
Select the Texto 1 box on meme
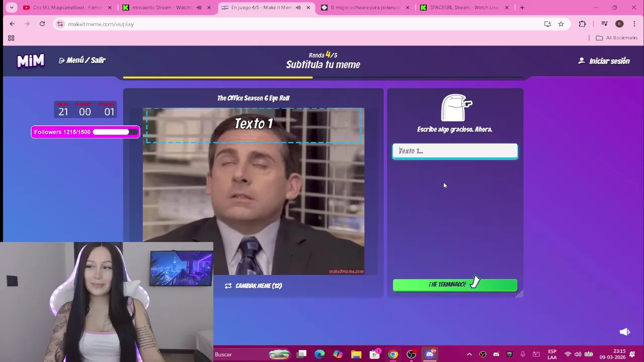coord(254,126)
